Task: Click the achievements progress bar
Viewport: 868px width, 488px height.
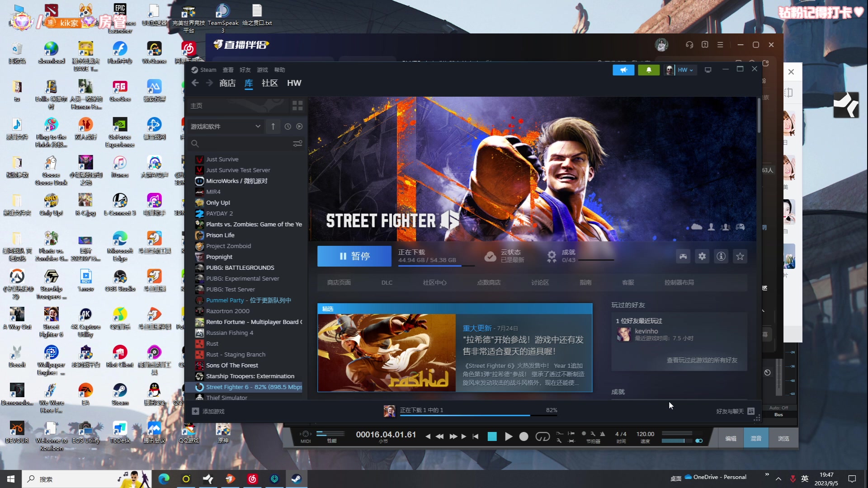Action: [x=596, y=260]
